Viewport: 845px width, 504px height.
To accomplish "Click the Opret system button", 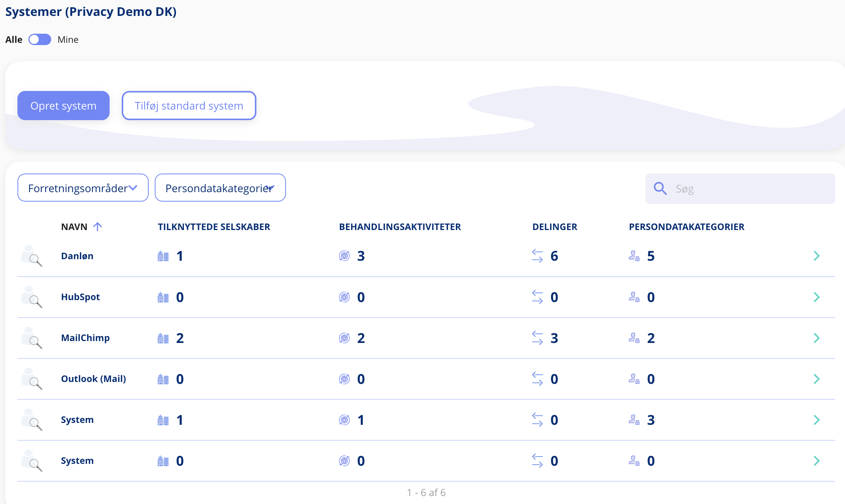I will 63,105.
